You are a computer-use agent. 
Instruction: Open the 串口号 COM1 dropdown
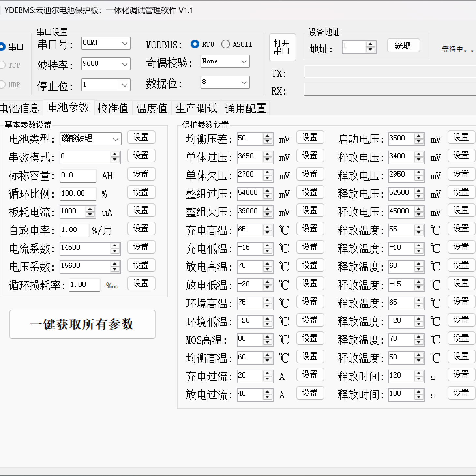pos(125,43)
